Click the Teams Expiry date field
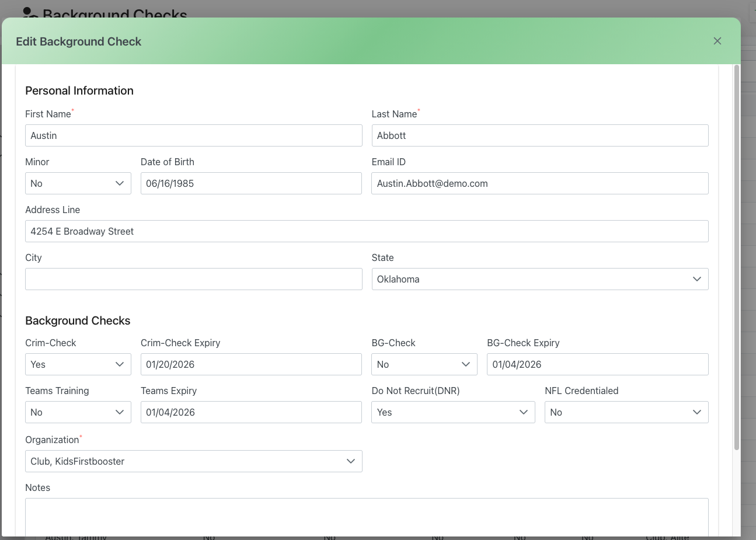Screen dimensions: 756x540 [250, 412]
